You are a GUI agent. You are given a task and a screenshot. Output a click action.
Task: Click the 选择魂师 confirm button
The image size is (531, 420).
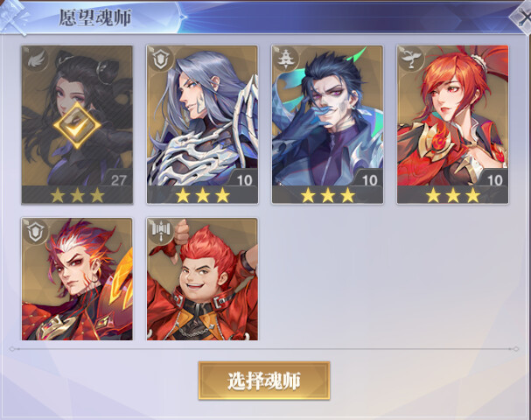(264, 381)
